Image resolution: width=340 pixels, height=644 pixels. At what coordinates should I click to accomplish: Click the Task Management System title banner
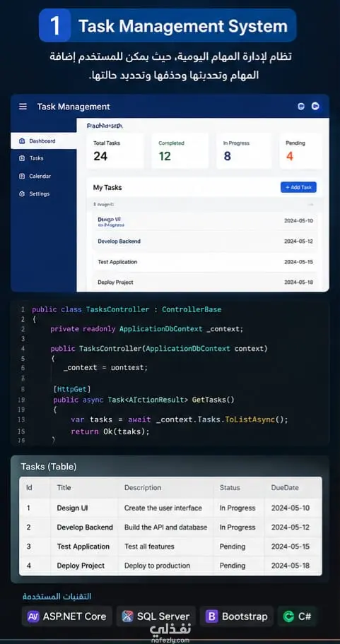click(x=168, y=25)
